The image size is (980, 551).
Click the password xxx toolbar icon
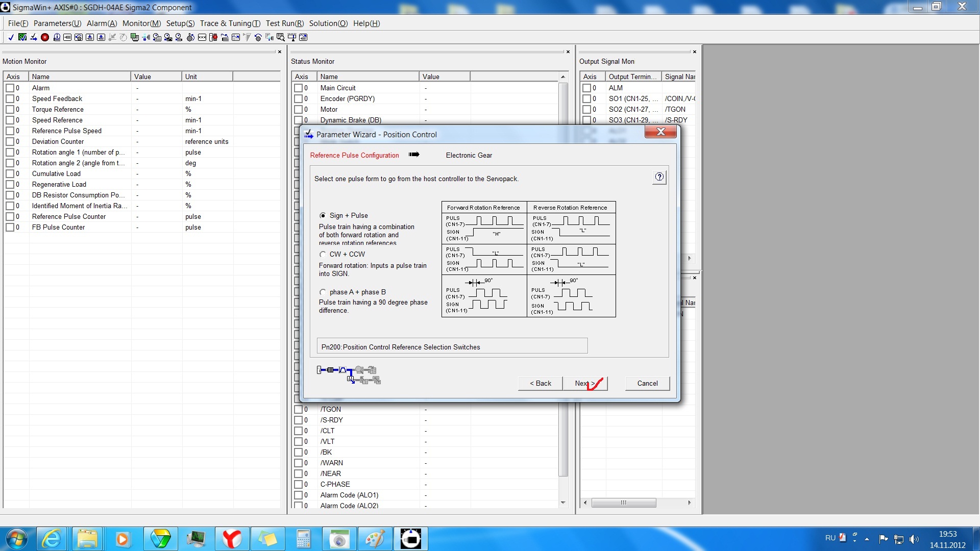point(202,37)
